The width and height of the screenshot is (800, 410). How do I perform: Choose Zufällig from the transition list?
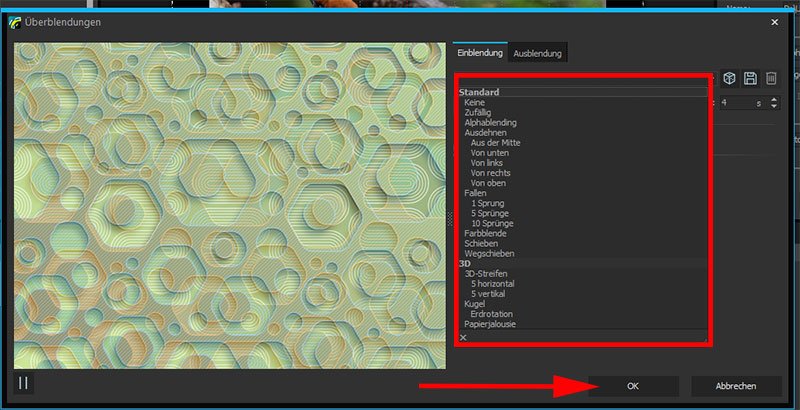478,112
